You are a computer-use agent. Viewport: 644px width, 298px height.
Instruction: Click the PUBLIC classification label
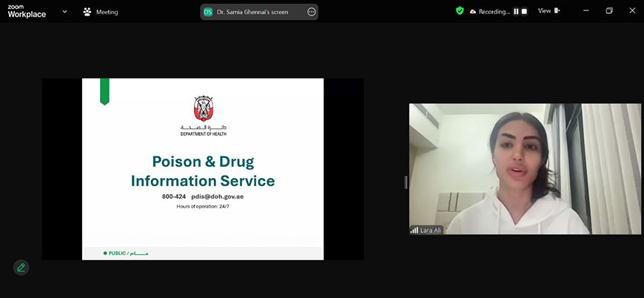(126, 254)
